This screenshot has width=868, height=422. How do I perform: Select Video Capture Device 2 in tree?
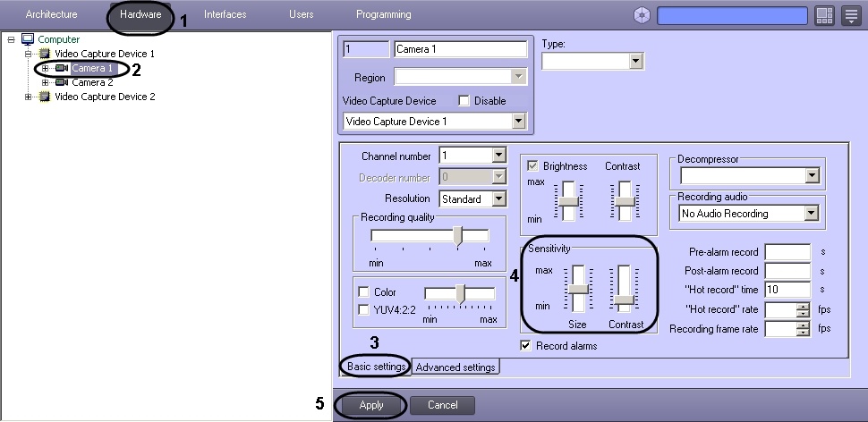point(105,97)
